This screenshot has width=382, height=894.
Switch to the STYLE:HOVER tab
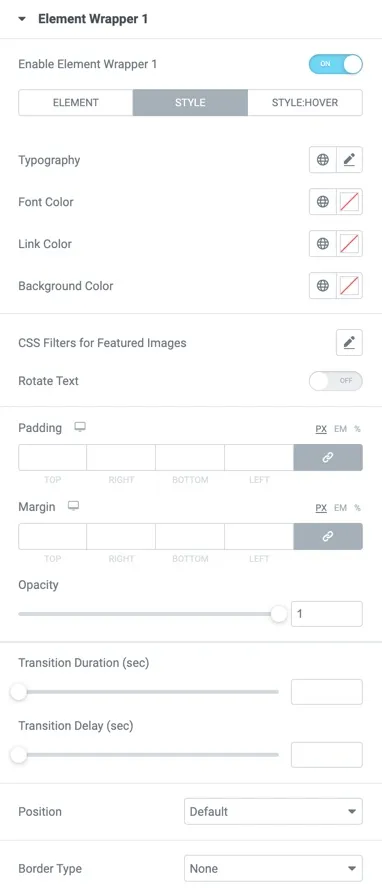point(305,103)
